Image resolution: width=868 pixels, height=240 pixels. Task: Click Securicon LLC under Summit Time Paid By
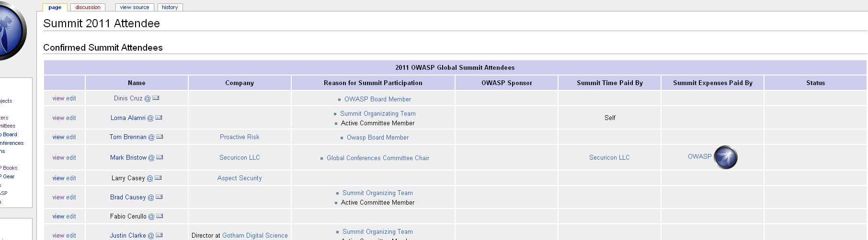click(x=609, y=157)
